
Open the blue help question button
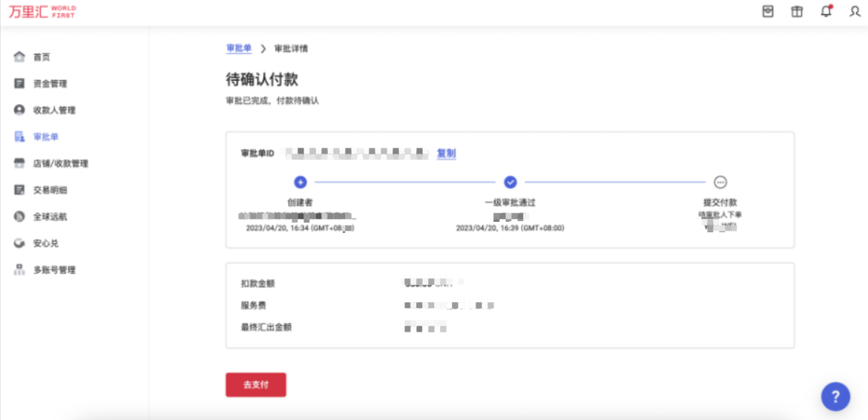pos(835,396)
